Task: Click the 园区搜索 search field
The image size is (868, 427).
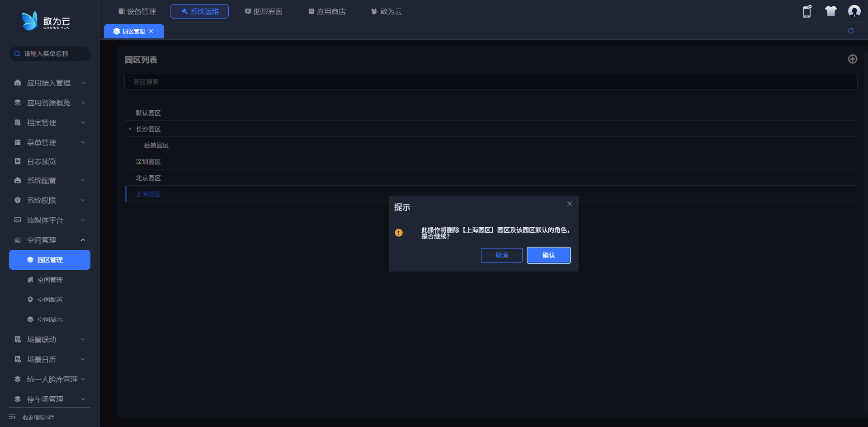Action: 491,82
